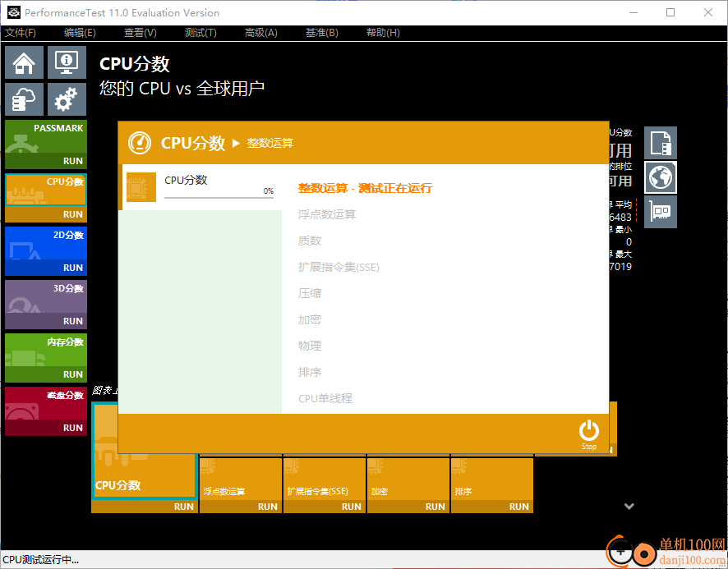Open the 查看(V) menu
This screenshot has width=728, height=569.
pyautogui.click(x=141, y=33)
